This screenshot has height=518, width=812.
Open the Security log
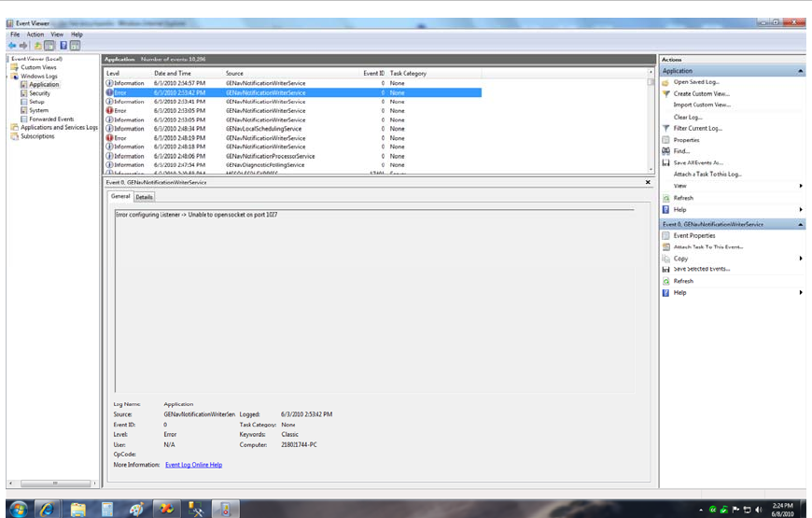point(39,93)
